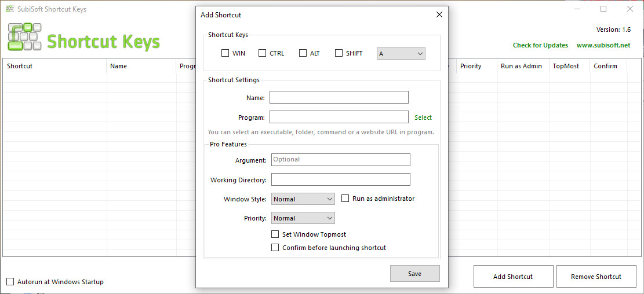Image resolution: width=644 pixels, height=294 pixels.
Task: Toggle the CTRL modifier checkbox
Action: click(x=263, y=53)
